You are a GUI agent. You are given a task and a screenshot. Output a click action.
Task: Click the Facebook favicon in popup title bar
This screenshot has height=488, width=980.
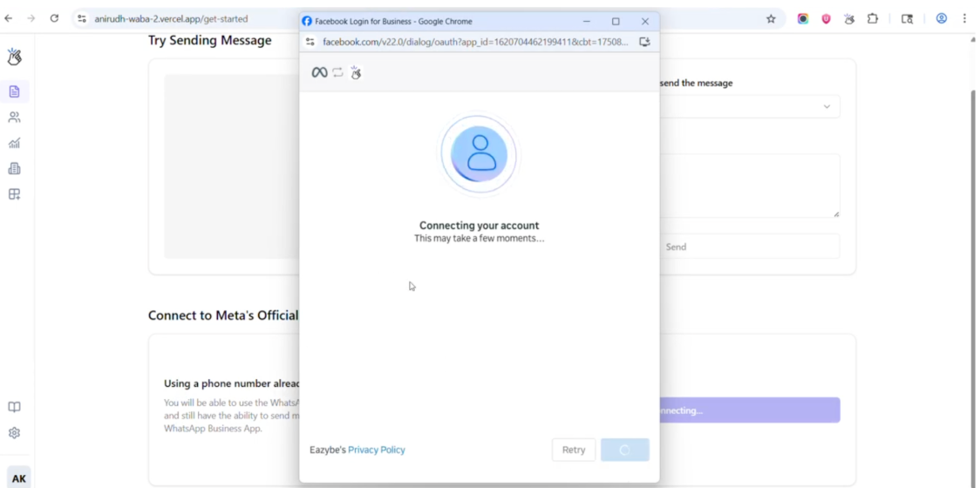pos(307,21)
